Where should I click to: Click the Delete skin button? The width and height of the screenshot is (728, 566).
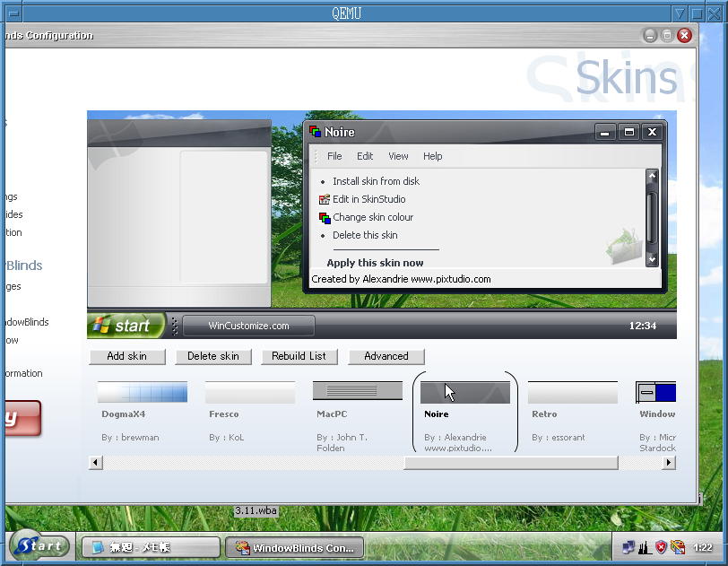pyautogui.click(x=213, y=356)
